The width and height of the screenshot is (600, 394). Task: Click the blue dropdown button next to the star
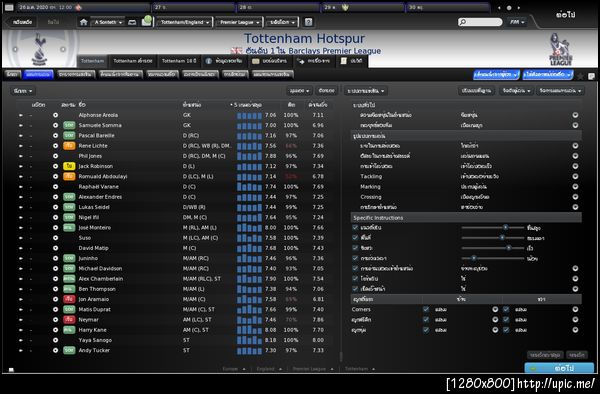(x=548, y=74)
